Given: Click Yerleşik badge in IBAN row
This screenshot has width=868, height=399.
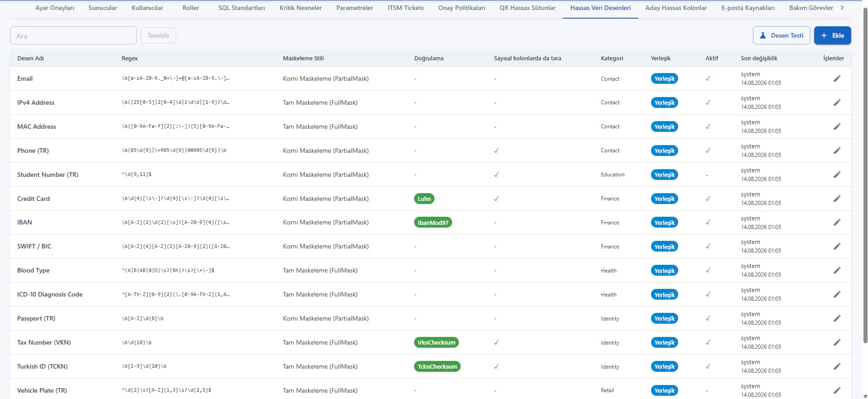Looking at the screenshot, I should pos(664,223).
